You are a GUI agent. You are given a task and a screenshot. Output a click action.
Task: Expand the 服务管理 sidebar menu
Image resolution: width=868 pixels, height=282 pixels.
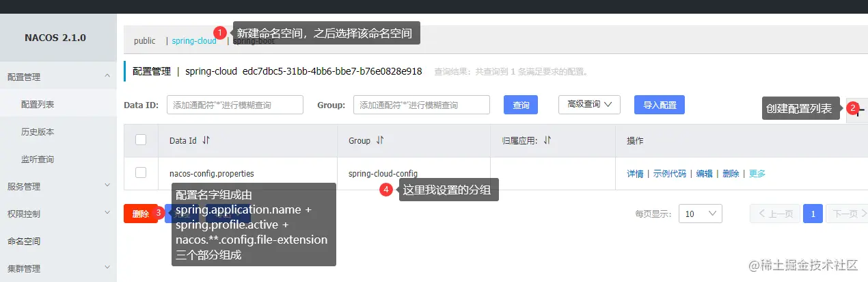[58, 186]
